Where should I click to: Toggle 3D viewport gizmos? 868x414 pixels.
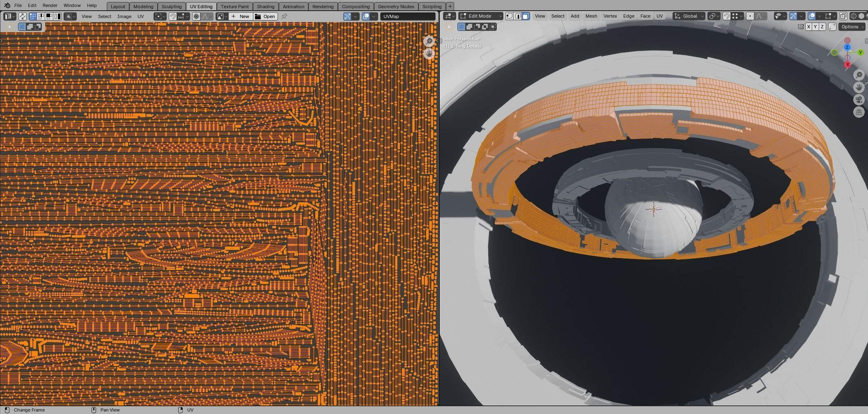(793, 16)
